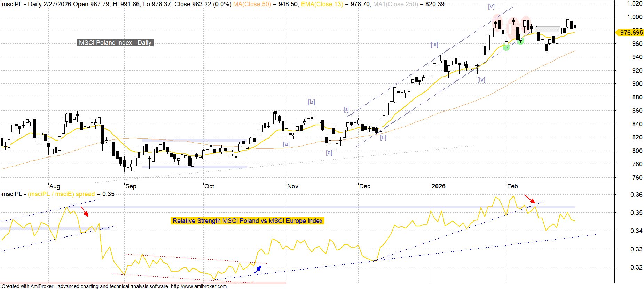The width and height of the screenshot is (644, 289).
Task: Click the red arrow near the August spread peak
Action: (85, 211)
